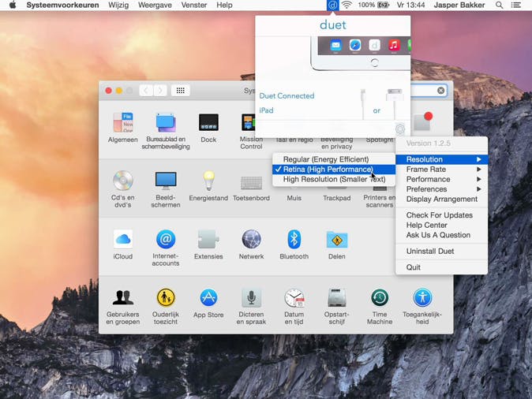Open Extensies preferences

(x=208, y=244)
